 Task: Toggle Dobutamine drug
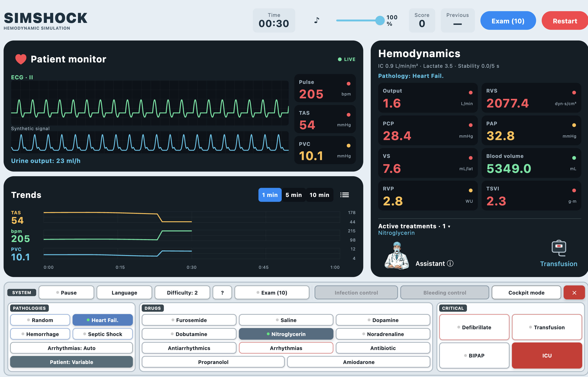[189, 334]
